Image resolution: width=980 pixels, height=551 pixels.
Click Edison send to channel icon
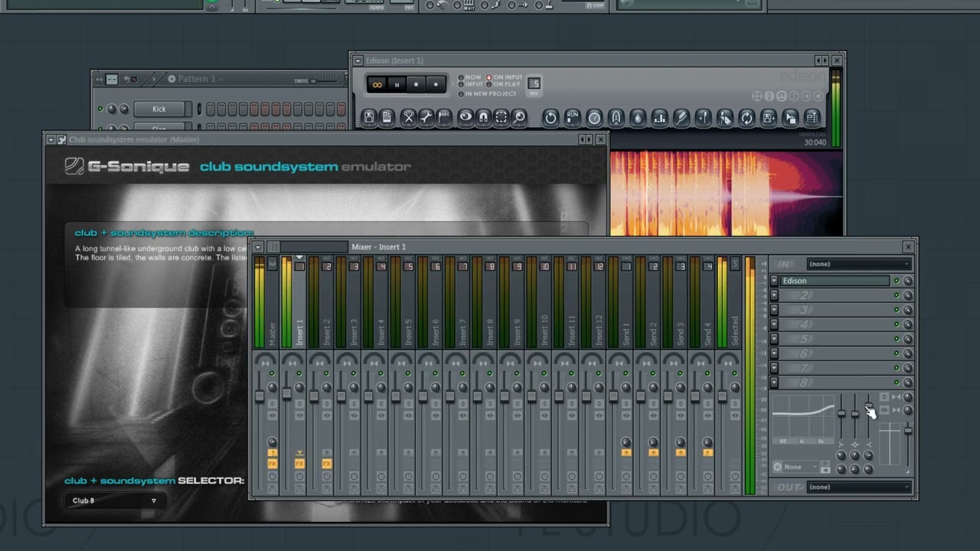pyautogui.click(x=812, y=118)
